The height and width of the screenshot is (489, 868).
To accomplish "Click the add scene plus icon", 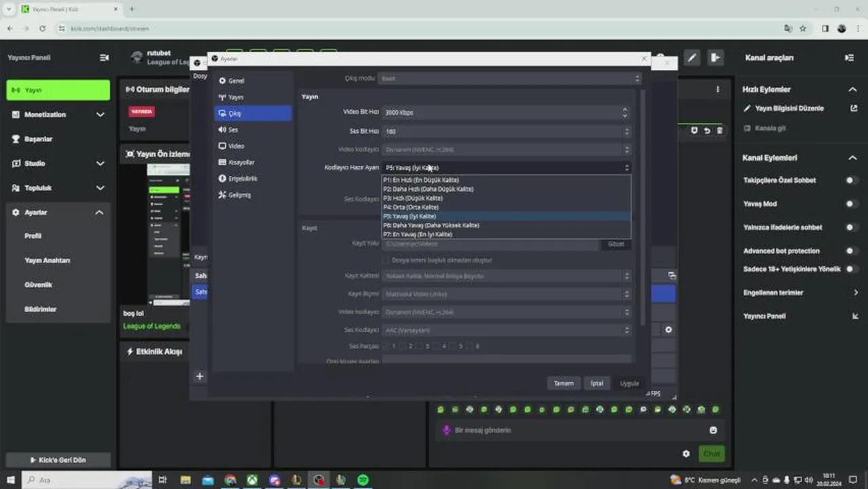I will 200,376.
